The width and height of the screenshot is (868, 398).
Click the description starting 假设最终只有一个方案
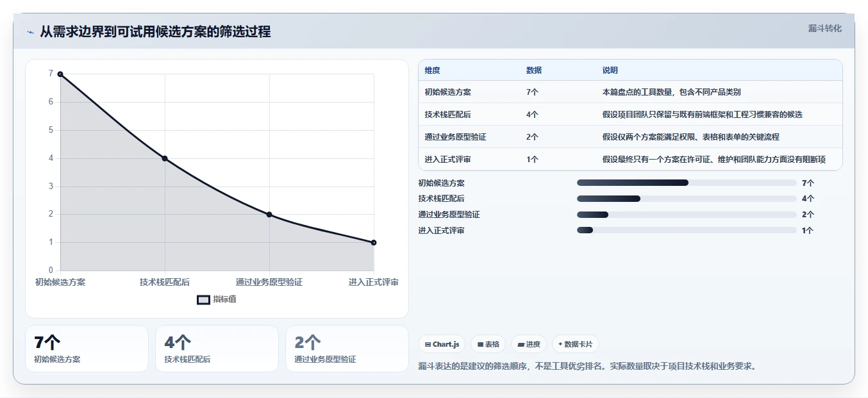coord(714,160)
